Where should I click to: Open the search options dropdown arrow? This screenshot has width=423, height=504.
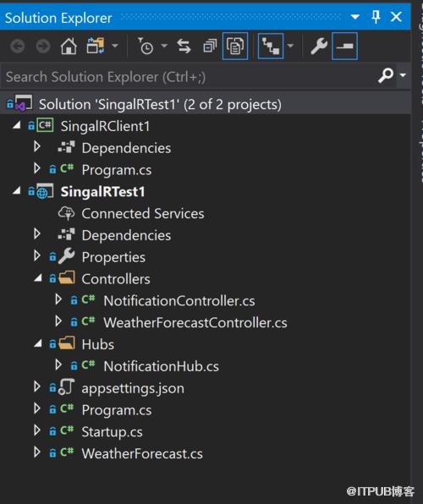(403, 75)
